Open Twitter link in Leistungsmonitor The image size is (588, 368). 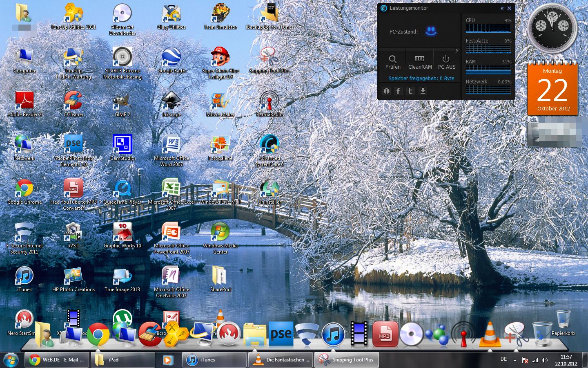coord(410,91)
